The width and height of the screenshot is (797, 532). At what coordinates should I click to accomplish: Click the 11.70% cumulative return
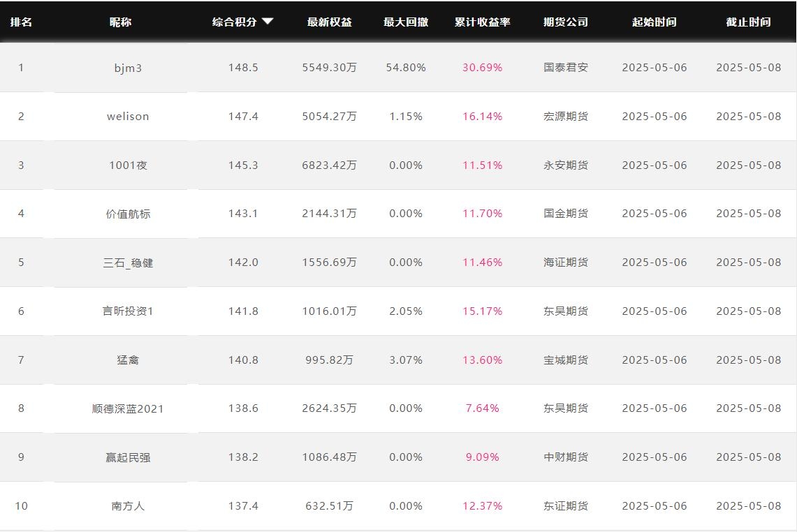tap(483, 214)
